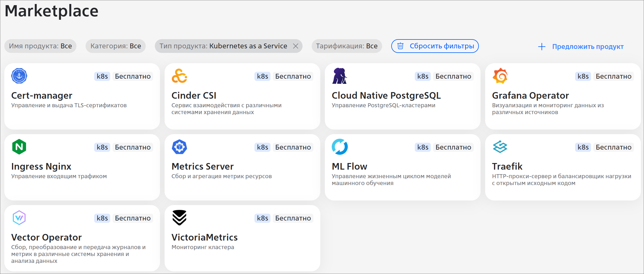Open the Traefik product title
Viewport: 644px width, 274px height.
pyautogui.click(x=507, y=166)
